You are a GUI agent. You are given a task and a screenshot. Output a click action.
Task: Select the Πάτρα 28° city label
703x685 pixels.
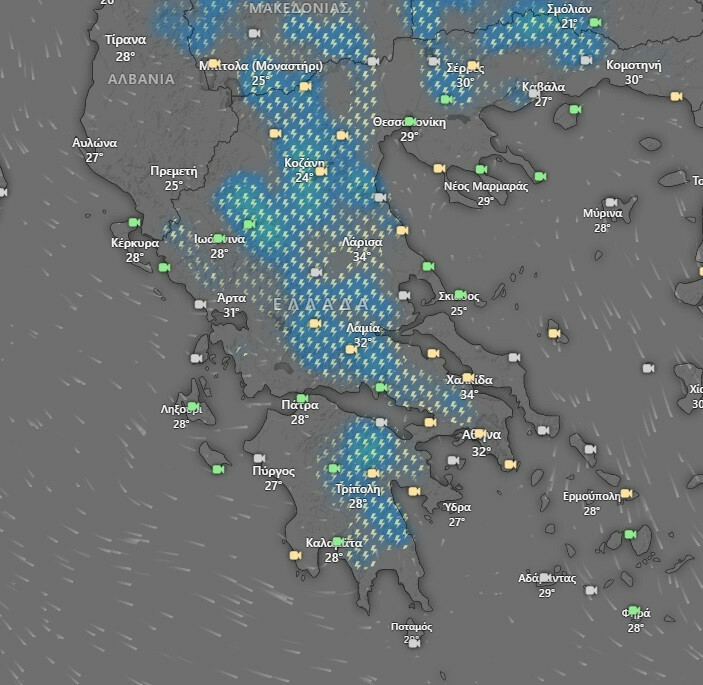click(299, 412)
